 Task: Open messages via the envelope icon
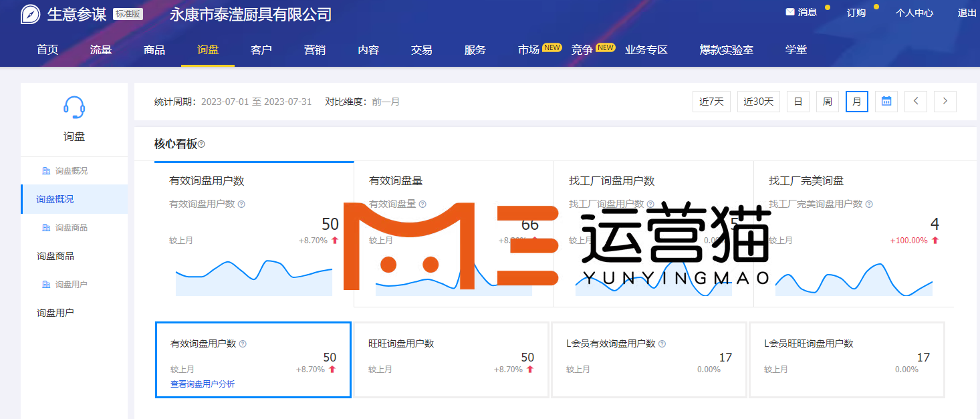pos(790,12)
